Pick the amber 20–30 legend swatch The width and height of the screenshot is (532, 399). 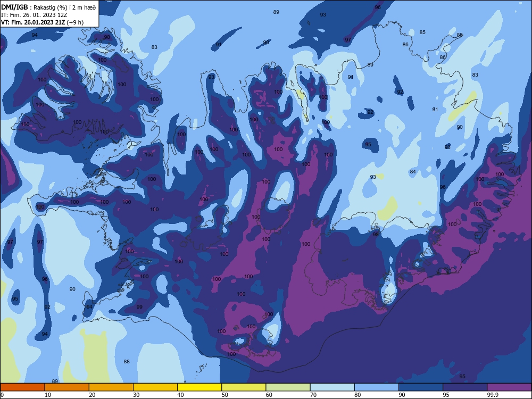point(111,387)
